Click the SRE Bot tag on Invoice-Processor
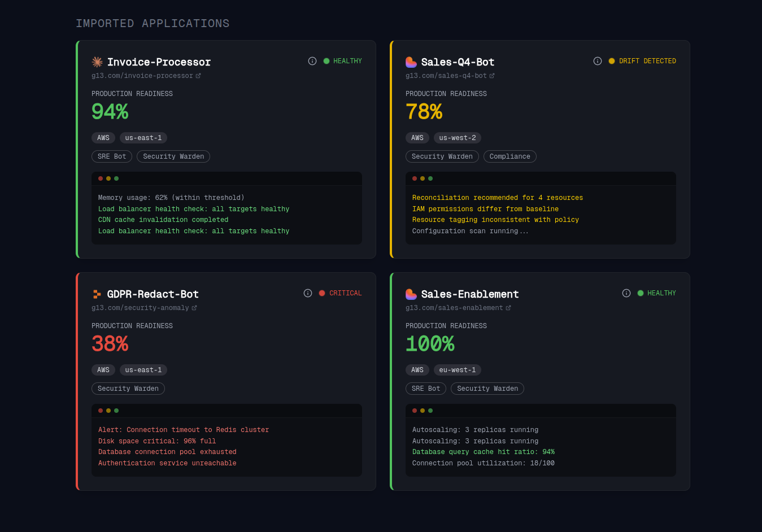The image size is (762, 532). pyautogui.click(x=111, y=156)
